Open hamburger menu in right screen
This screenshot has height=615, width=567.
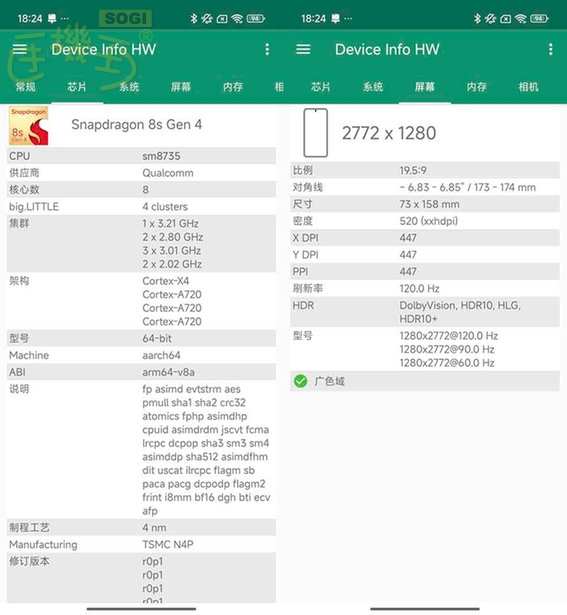(x=303, y=49)
